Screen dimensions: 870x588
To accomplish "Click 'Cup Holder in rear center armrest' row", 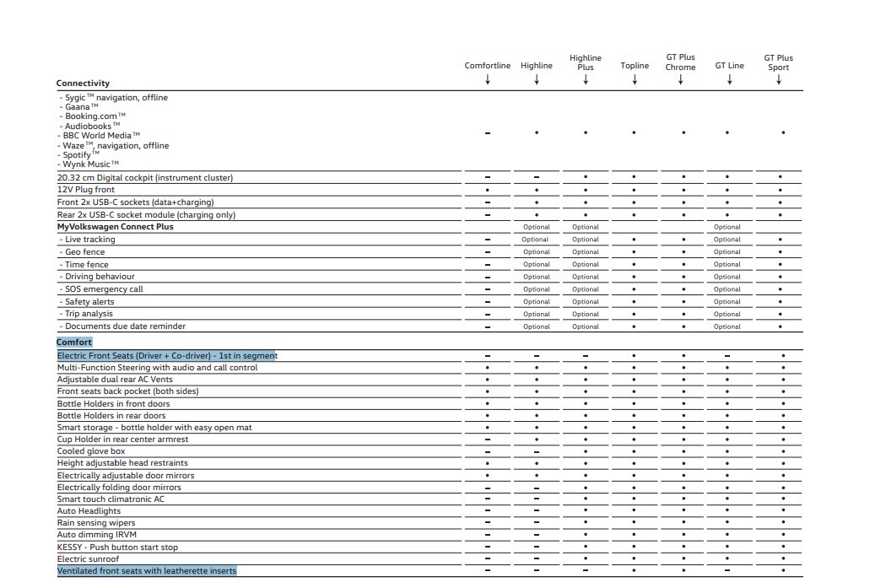I will (122, 440).
